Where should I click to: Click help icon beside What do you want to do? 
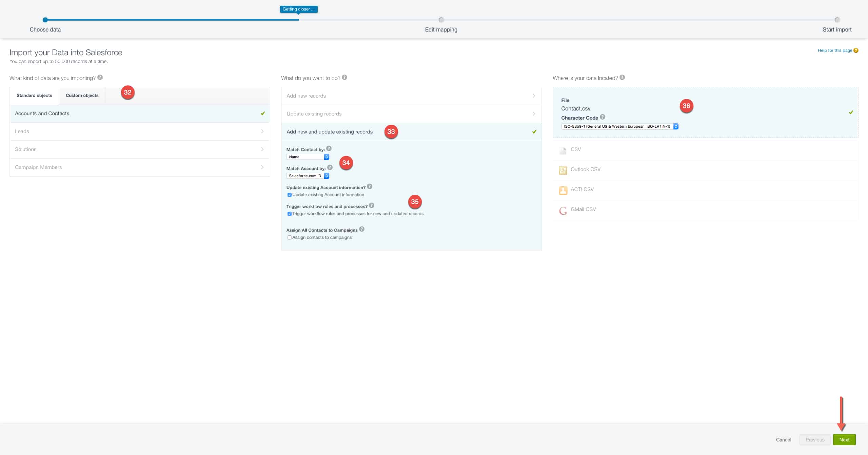(x=344, y=77)
